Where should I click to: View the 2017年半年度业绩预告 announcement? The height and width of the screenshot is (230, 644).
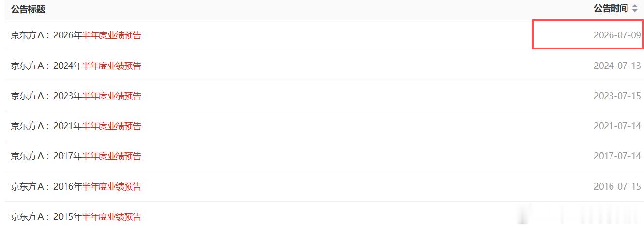(76, 156)
